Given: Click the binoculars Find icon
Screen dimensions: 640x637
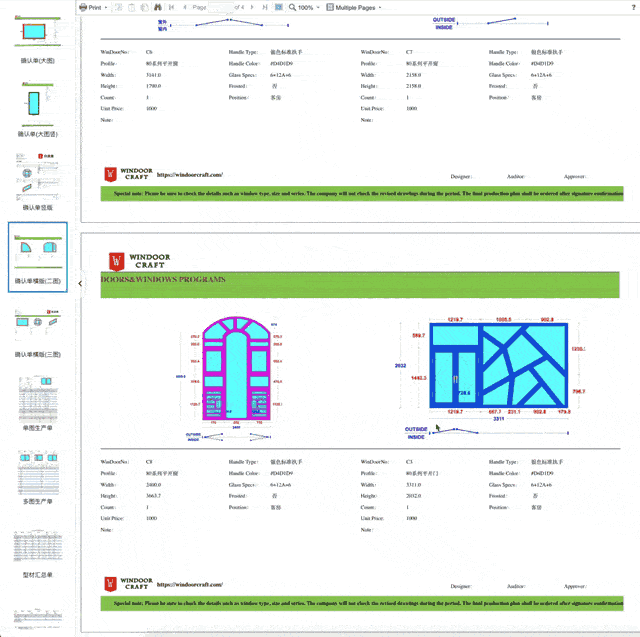Looking at the screenshot, I should 158,7.
